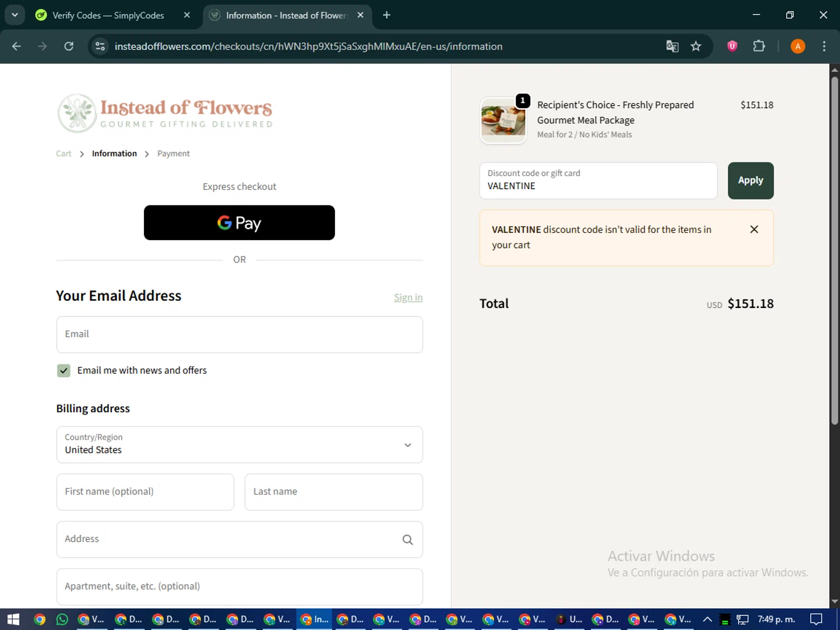Apply the VALENTINE discount code
Screen dimensions: 840x630
pyautogui.click(x=750, y=180)
